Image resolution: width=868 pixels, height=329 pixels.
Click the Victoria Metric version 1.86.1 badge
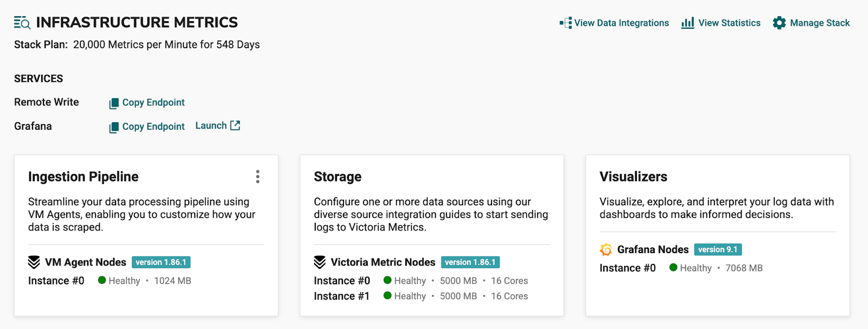pyautogui.click(x=470, y=262)
